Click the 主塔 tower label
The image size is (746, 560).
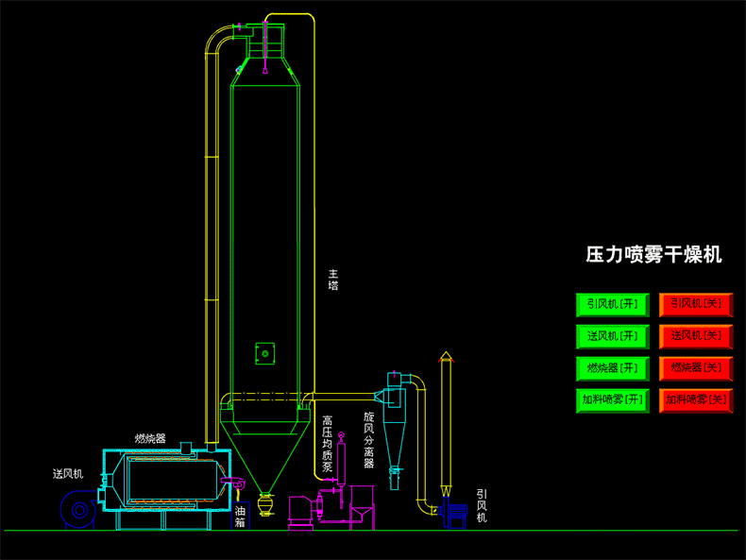[333, 280]
